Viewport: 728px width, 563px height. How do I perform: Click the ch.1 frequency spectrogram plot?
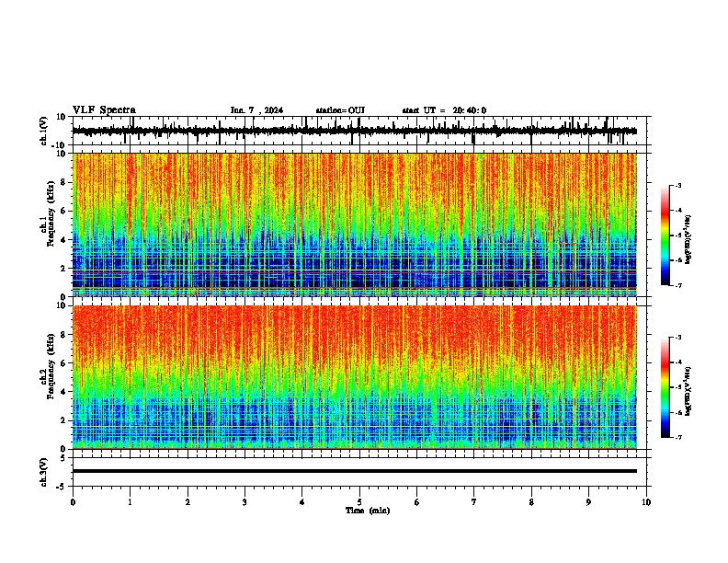355,224
